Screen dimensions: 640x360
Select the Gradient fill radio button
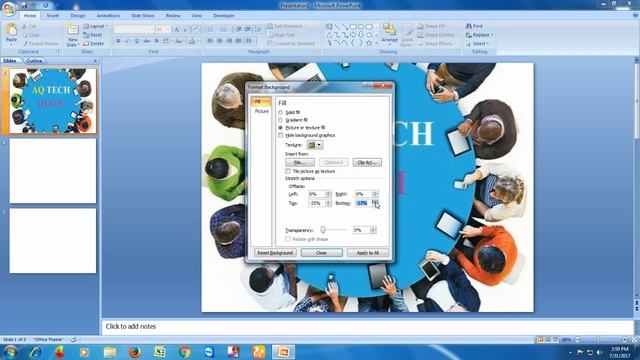coord(280,120)
